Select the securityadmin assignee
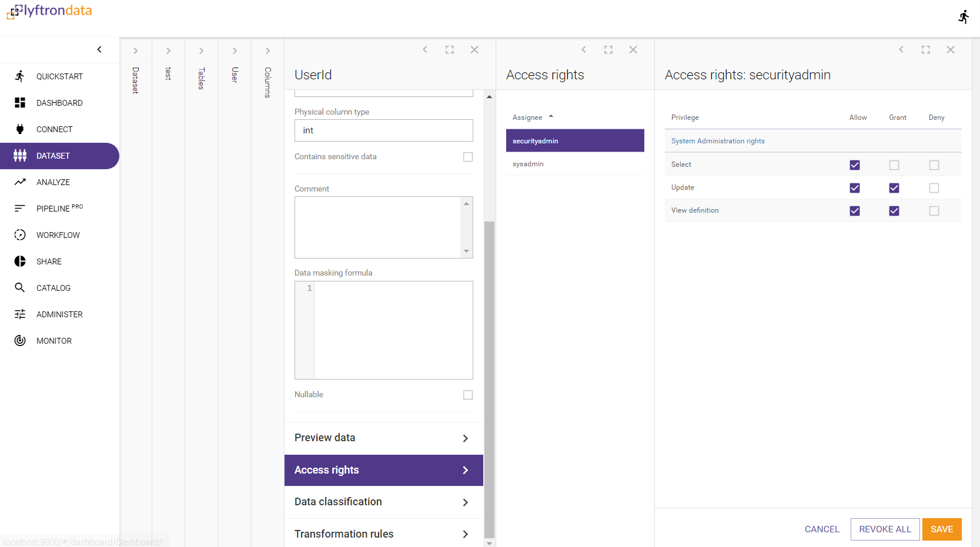The width and height of the screenshot is (980, 547). pos(575,141)
